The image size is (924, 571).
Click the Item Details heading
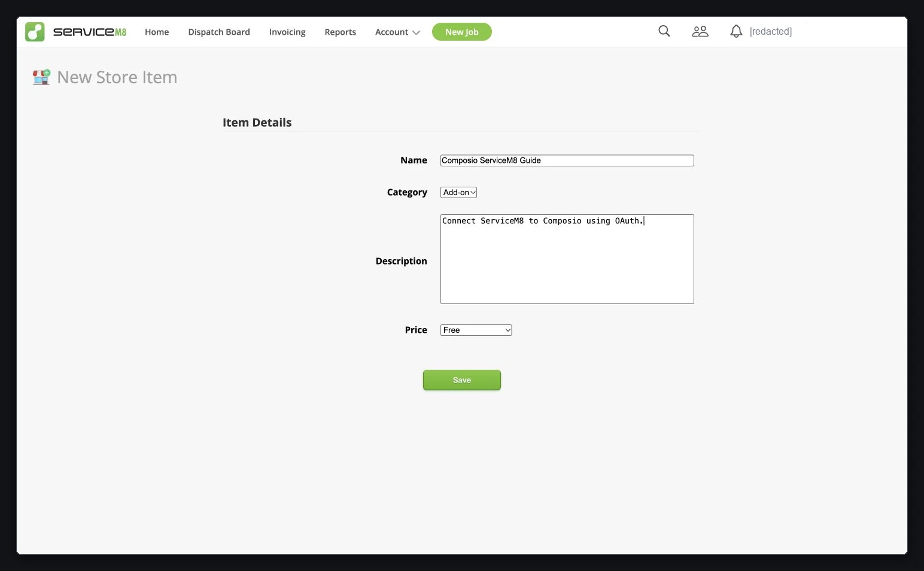click(257, 123)
